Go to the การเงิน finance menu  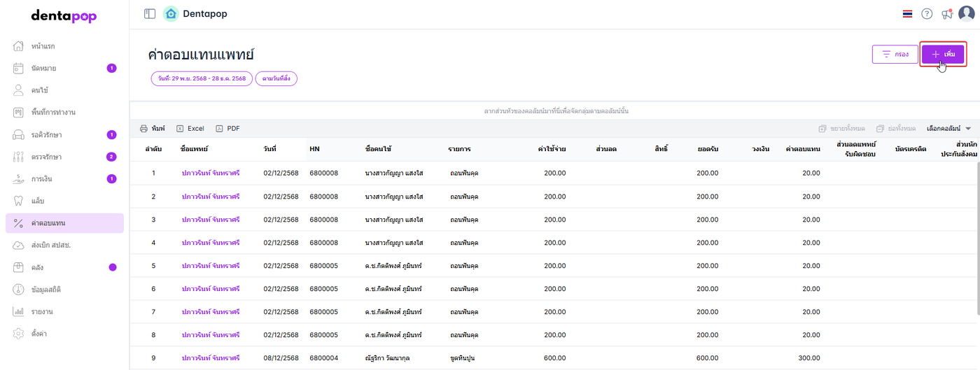(x=42, y=179)
